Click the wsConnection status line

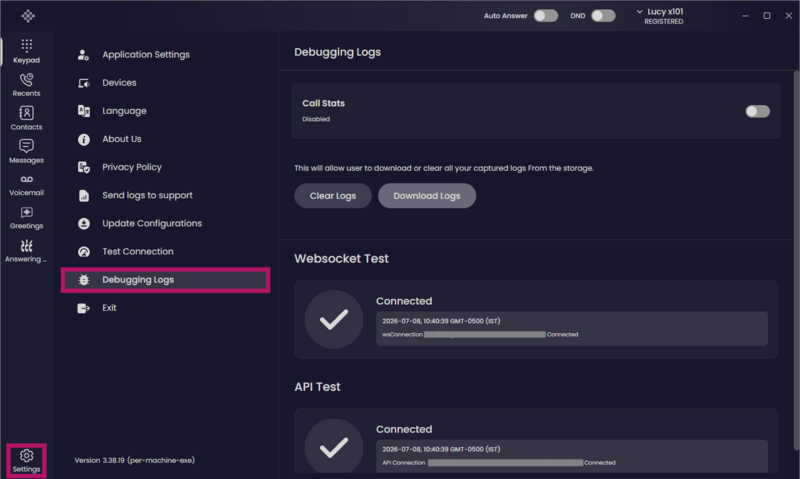[x=480, y=335]
